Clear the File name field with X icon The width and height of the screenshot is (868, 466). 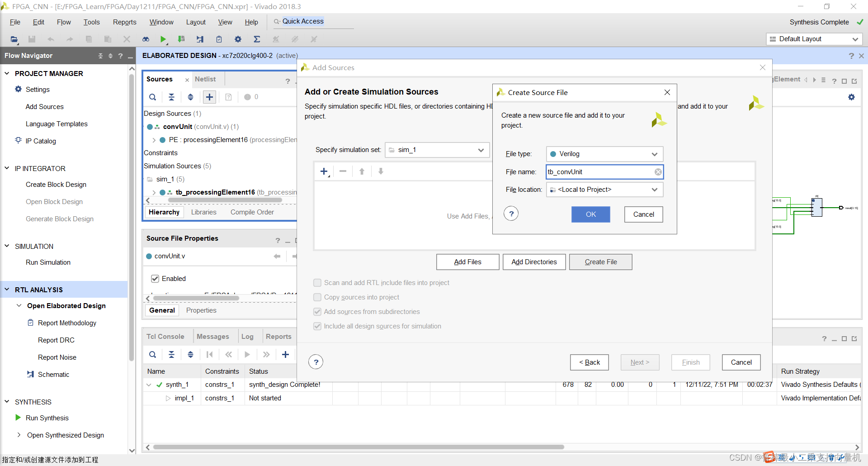[x=658, y=172]
